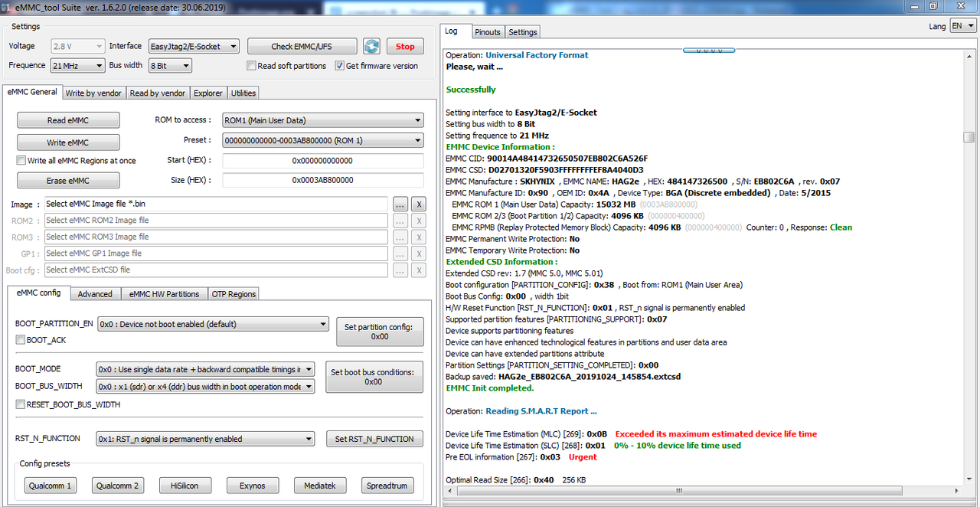The image size is (980, 507).
Task: Click the Write eMMC button
Action: tap(68, 142)
